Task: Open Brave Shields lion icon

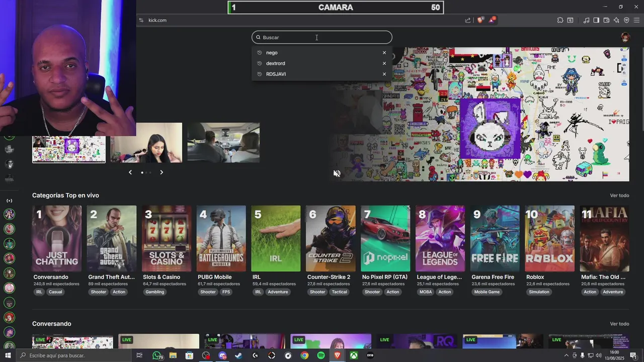Action: click(x=480, y=20)
